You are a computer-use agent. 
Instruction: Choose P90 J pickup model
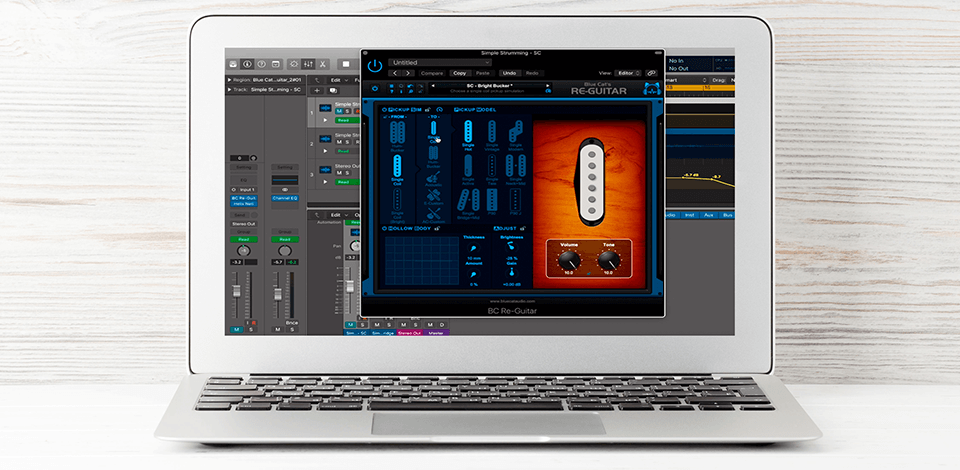click(x=516, y=202)
